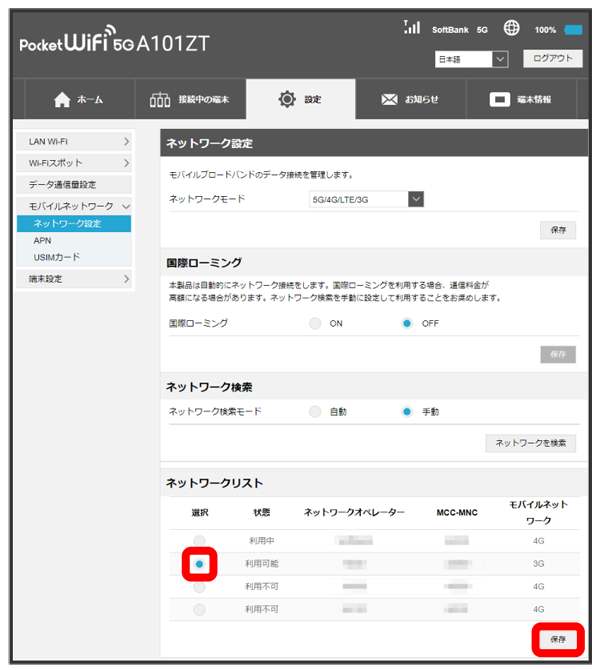Viewport: 600px width, 670px height.
Task: Switch to the 接続中の端末 tab
Action: pyautogui.click(x=188, y=99)
